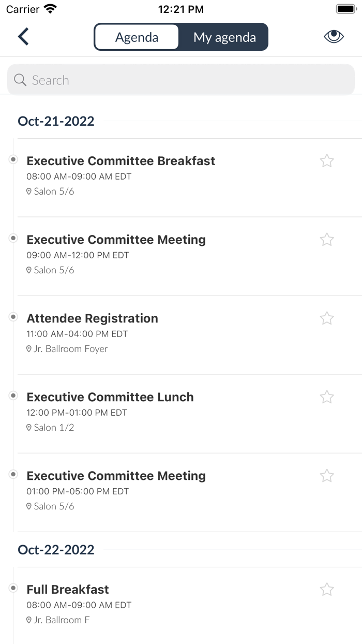Open Executive Committee Breakfast details

click(121, 161)
